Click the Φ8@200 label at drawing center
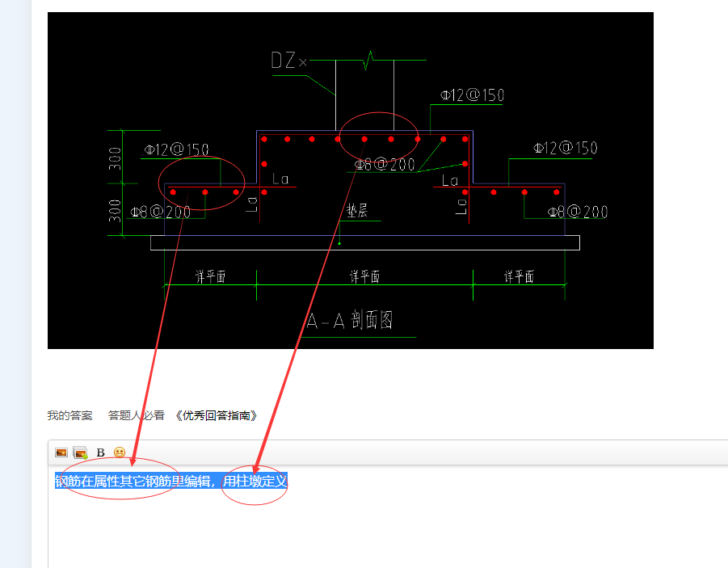Viewport: 728px width, 568px height. click(385, 164)
